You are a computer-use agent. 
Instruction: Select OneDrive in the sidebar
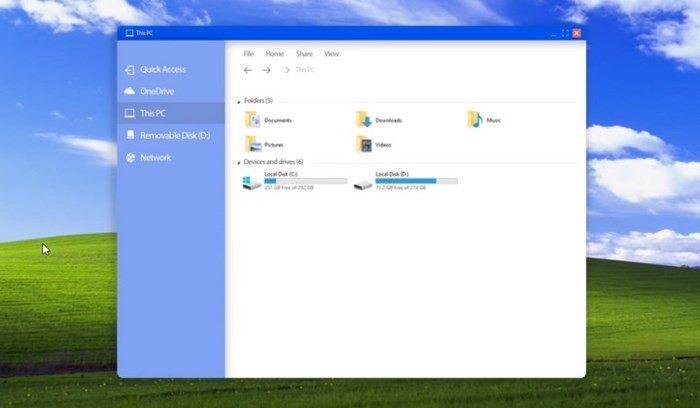pos(156,91)
